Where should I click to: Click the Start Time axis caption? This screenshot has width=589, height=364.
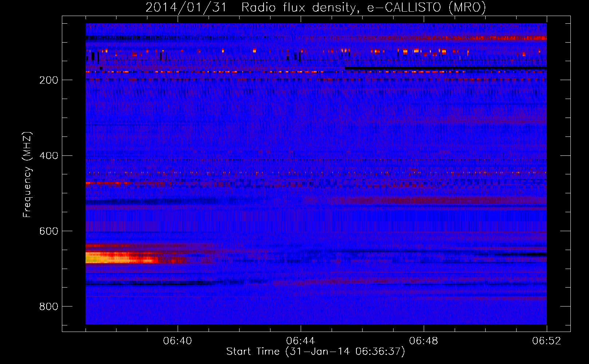(x=316, y=352)
